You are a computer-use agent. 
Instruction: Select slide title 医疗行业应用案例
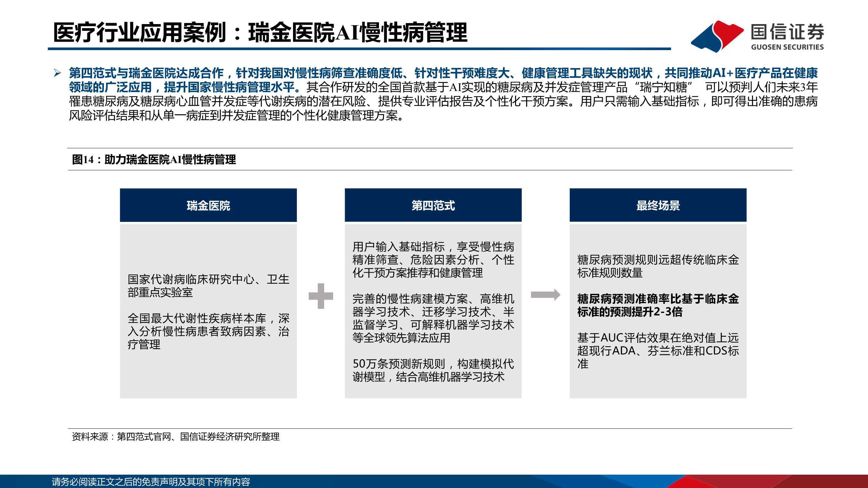(139, 33)
